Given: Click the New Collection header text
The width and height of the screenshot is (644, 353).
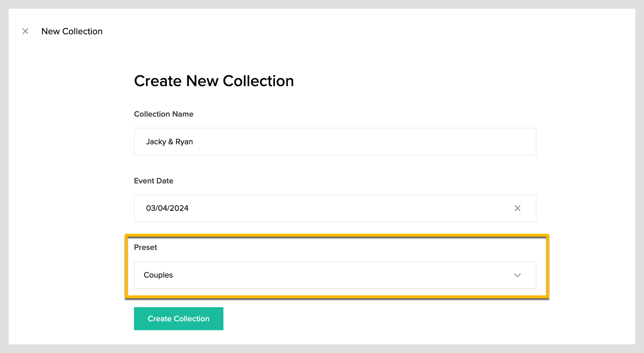Looking at the screenshot, I should [x=72, y=31].
